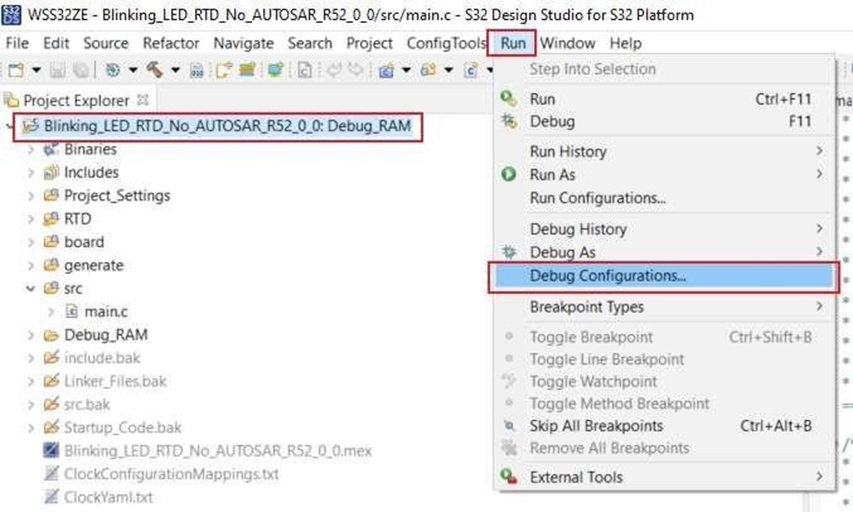Open dropdown next to blue C project icon
This screenshot has width=853, height=512.
(406, 70)
